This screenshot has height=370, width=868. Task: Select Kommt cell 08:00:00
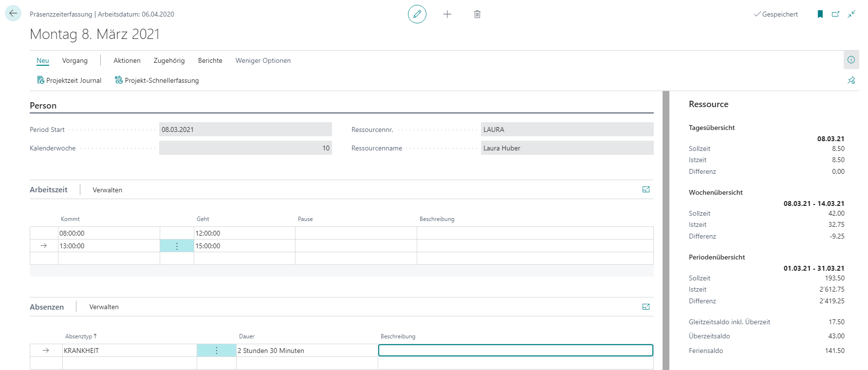pos(109,233)
